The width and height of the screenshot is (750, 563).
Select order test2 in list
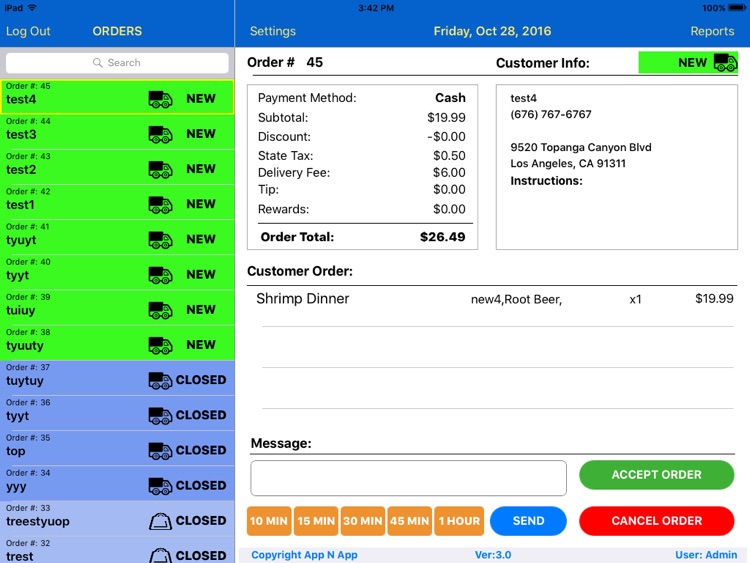click(x=117, y=167)
